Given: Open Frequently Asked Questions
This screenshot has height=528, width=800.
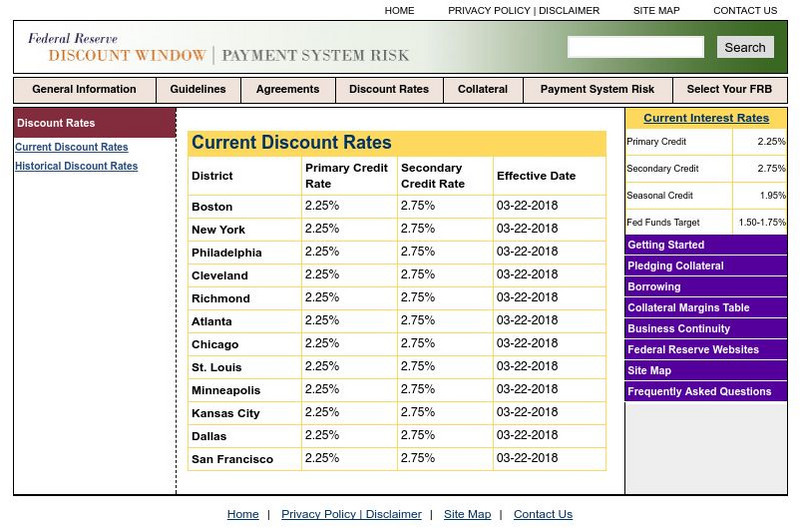Looking at the screenshot, I should tap(706, 391).
